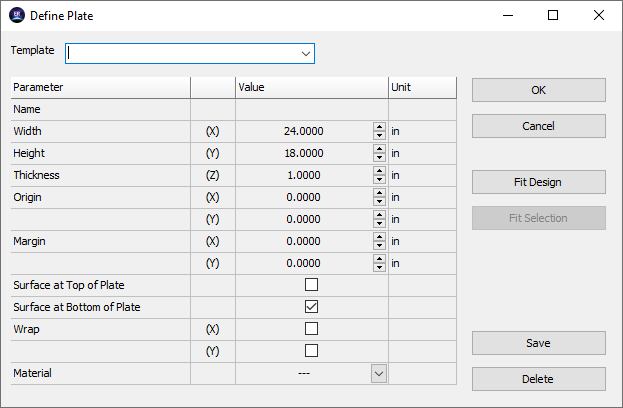The height and width of the screenshot is (408, 623).
Task: Toggle Wrap X checkbox
Action: pos(311,329)
